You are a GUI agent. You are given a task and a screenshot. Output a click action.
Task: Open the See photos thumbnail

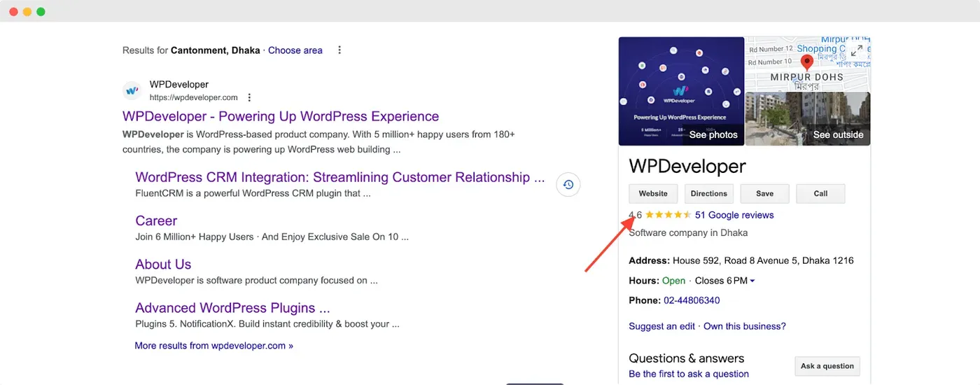pos(681,91)
